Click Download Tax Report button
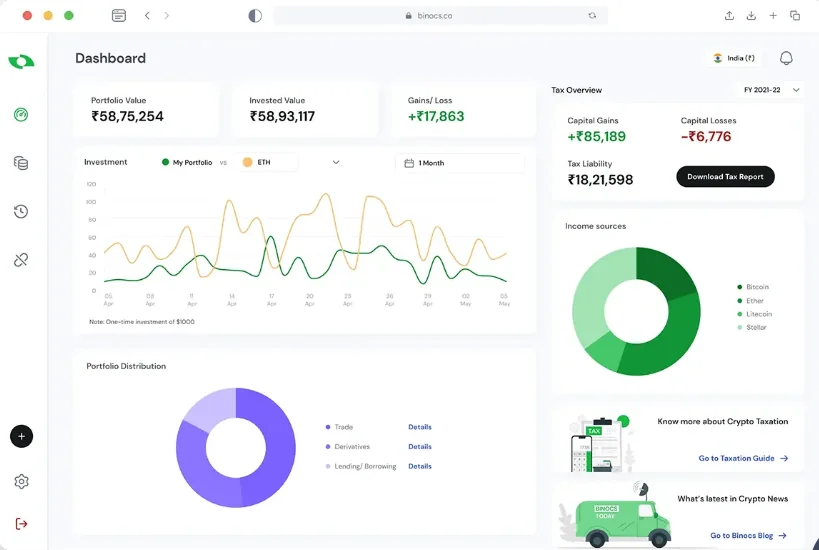Image resolution: width=819 pixels, height=550 pixels. point(725,177)
